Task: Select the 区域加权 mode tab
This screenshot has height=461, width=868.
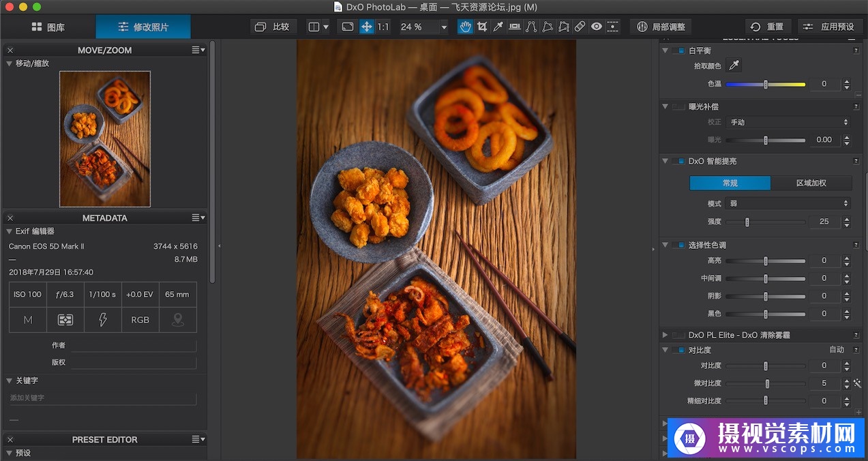Action: (x=811, y=183)
